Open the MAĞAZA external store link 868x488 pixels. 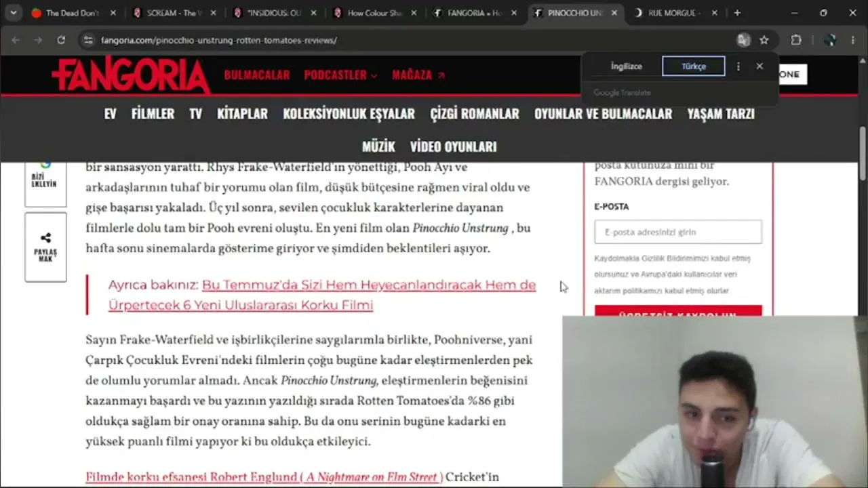click(x=418, y=75)
